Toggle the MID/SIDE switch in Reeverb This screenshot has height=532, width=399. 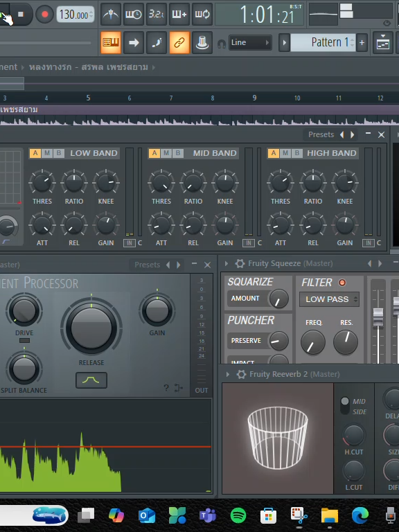coord(345,406)
